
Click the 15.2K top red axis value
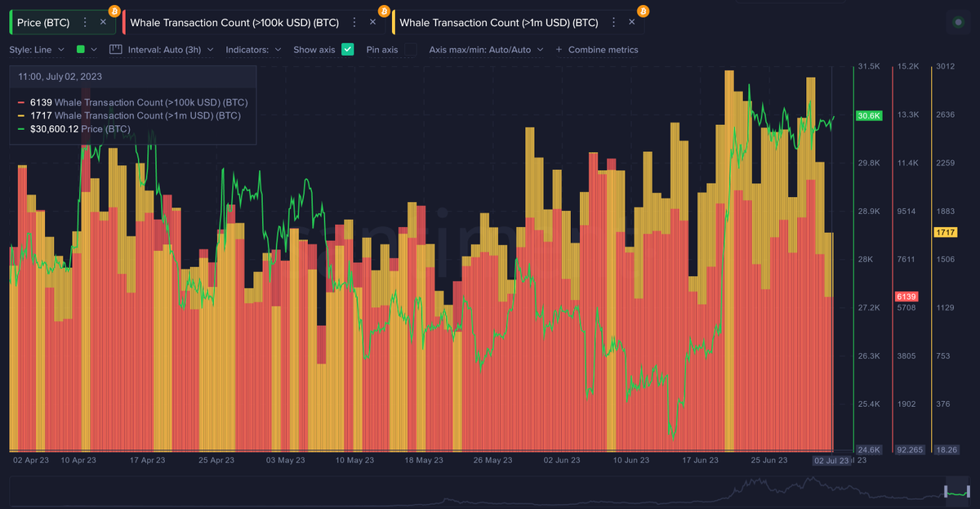(908, 66)
